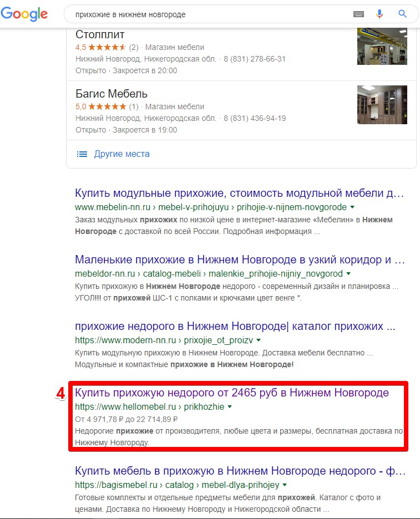Viewport: 420px width, 519px height.
Task: Click the Google logo
Action: [x=24, y=14]
